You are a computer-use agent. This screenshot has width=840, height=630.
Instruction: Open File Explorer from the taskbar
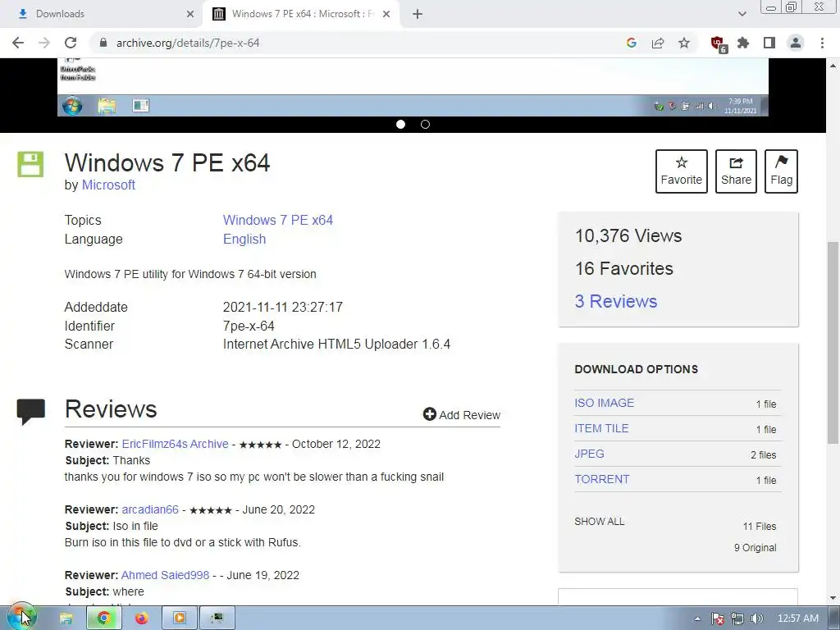pyautogui.click(x=66, y=619)
